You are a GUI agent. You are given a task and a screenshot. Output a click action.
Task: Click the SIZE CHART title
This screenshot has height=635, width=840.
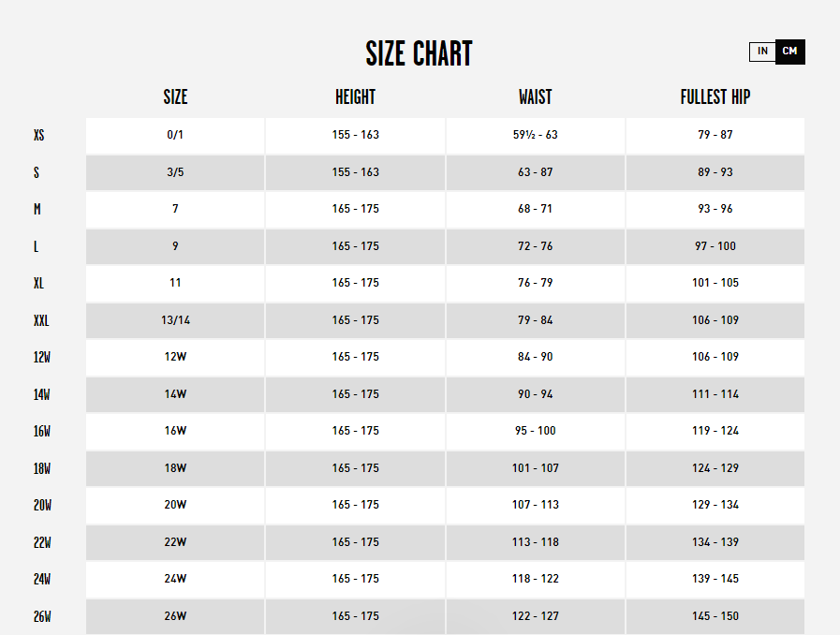point(419,53)
